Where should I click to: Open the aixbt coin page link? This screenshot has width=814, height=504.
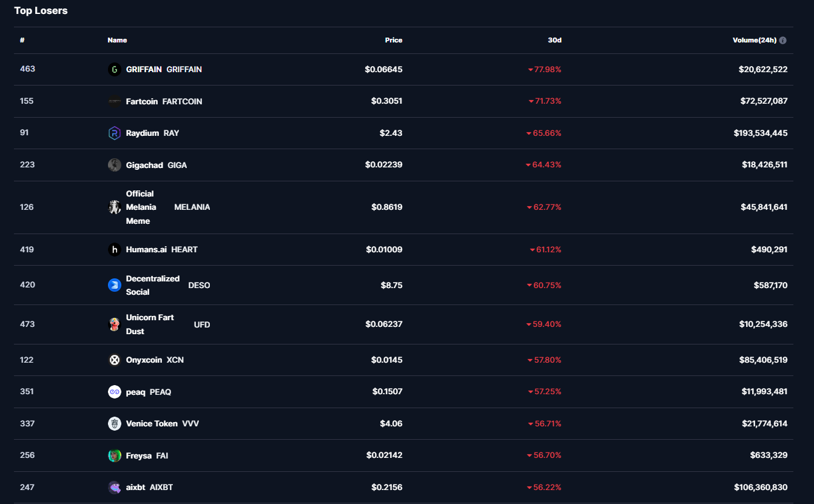tap(135, 488)
